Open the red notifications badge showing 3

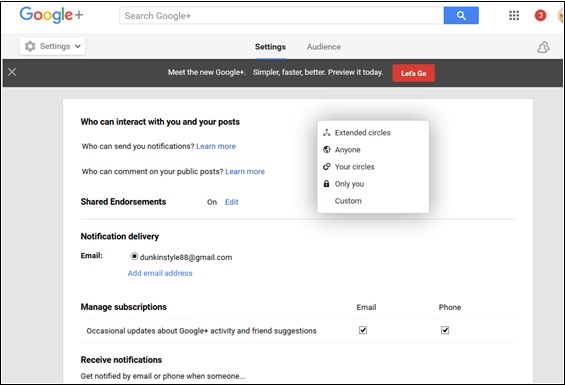[x=540, y=16]
